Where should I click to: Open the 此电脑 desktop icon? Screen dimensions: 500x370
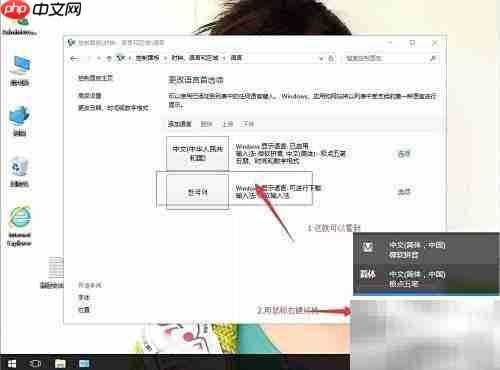click(x=20, y=71)
